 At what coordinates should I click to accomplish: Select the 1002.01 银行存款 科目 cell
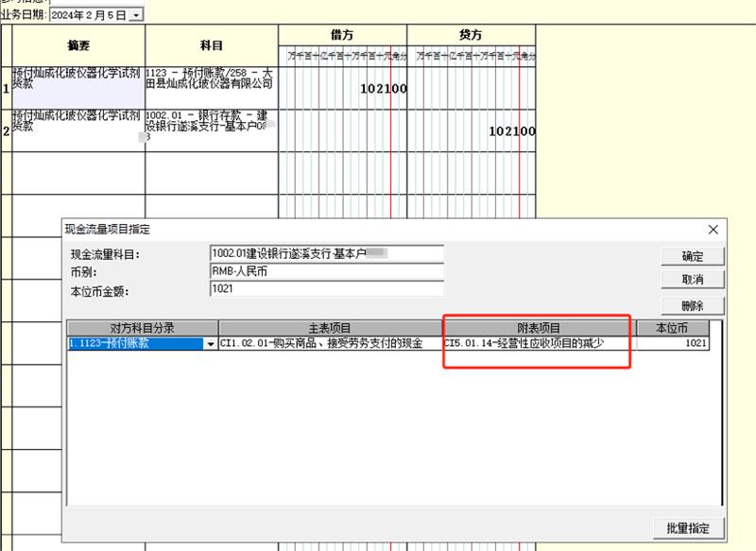[211, 129]
